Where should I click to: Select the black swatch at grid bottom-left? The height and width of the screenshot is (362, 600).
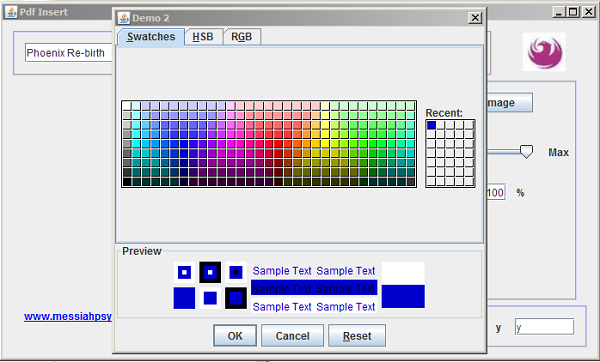click(127, 182)
